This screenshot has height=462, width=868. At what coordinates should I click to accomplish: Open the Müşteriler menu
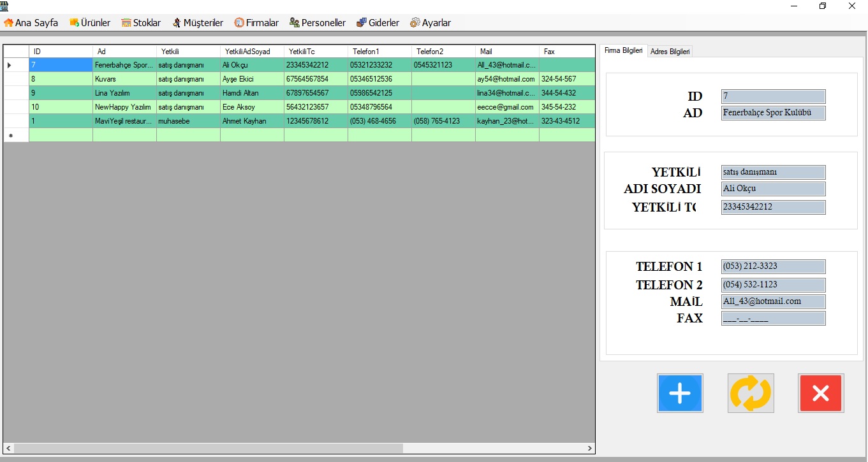pyautogui.click(x=198, y=23)
